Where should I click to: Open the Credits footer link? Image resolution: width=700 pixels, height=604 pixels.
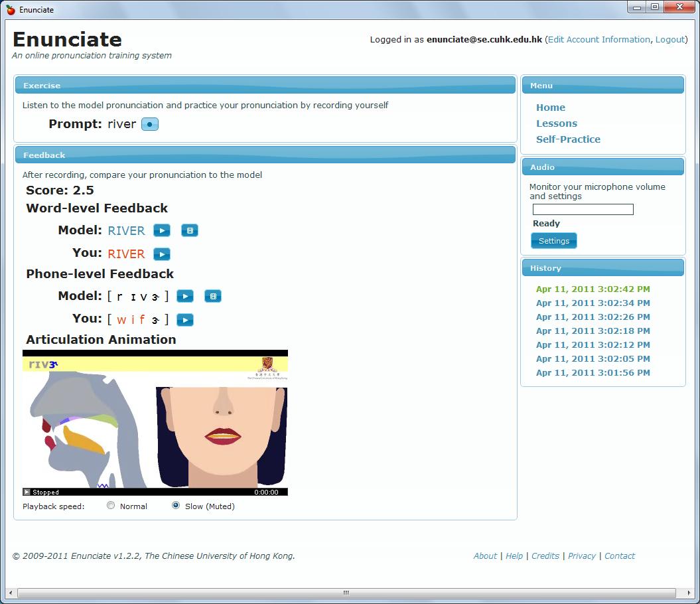[x=545, y=556]
